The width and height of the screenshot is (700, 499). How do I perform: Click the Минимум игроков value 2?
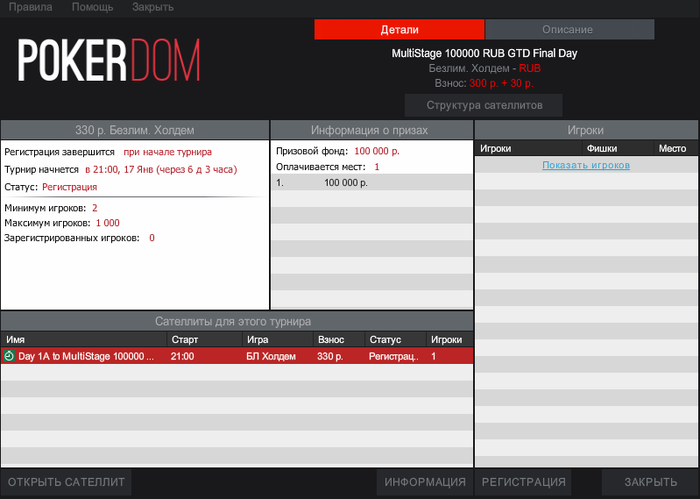click(x=95, y=208)
